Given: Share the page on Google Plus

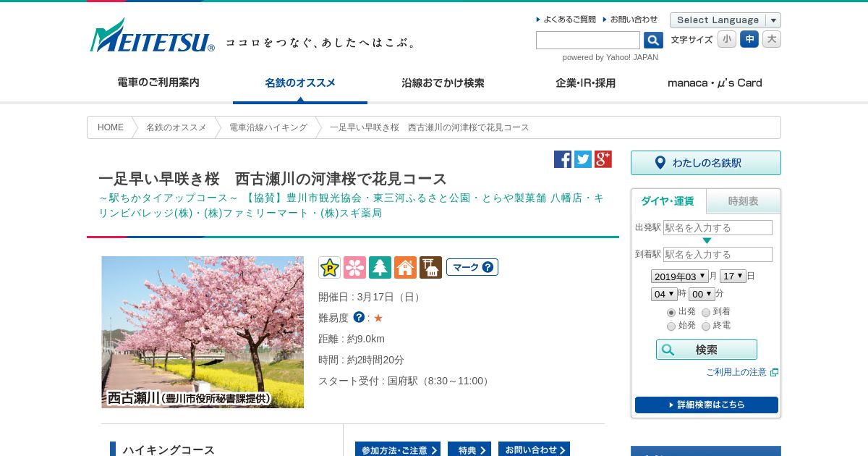Looking at the screenshot, I should coord(603,159).
